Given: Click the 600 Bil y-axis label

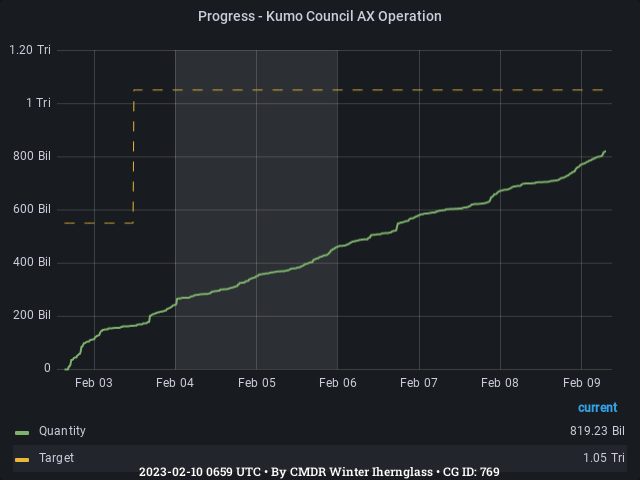Looking at the screenshot, I should coord(32,209).
